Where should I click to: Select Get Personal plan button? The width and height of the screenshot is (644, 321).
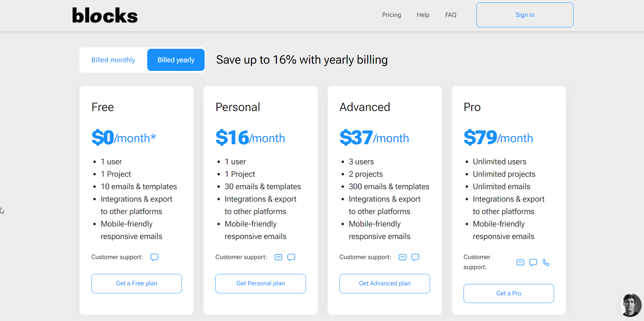(x=261, y=283)
